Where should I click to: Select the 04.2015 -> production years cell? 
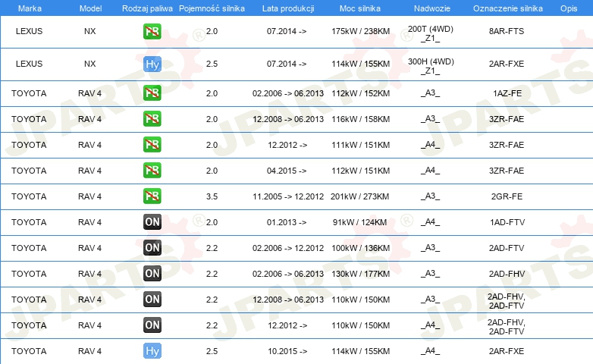287,171
